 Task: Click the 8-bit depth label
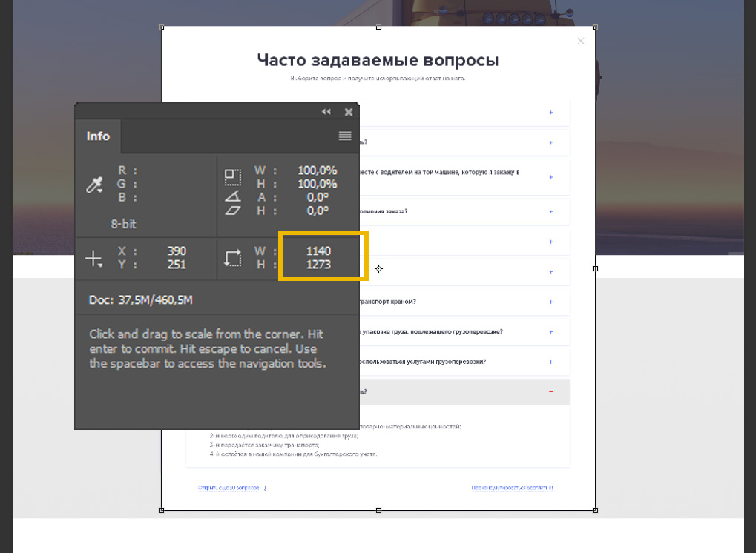(x=123, y=224)
